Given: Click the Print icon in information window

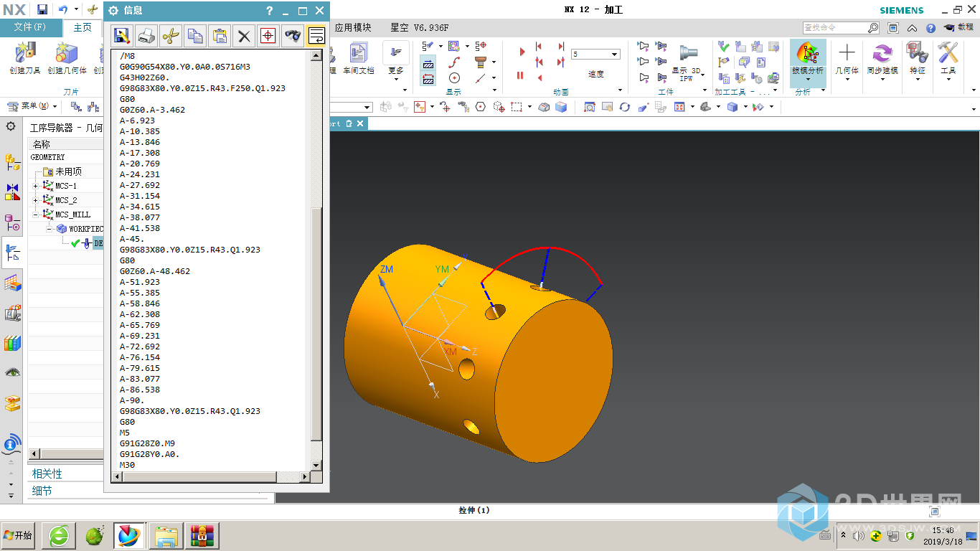Looking at the screenshot, I should coord(146,35).
